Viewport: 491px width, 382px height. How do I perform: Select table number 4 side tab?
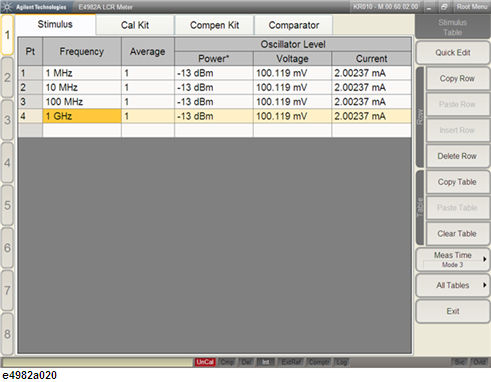(x=7, y=163)
